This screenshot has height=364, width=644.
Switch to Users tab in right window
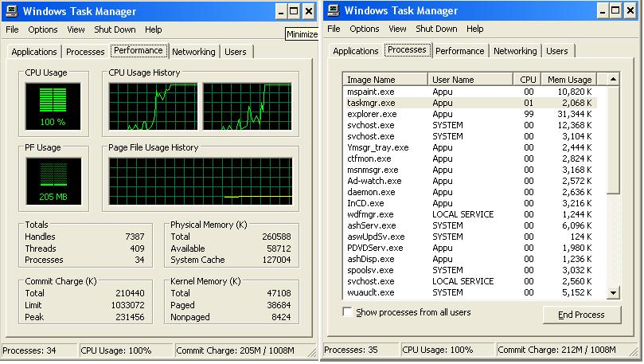(x=557, y=51)
